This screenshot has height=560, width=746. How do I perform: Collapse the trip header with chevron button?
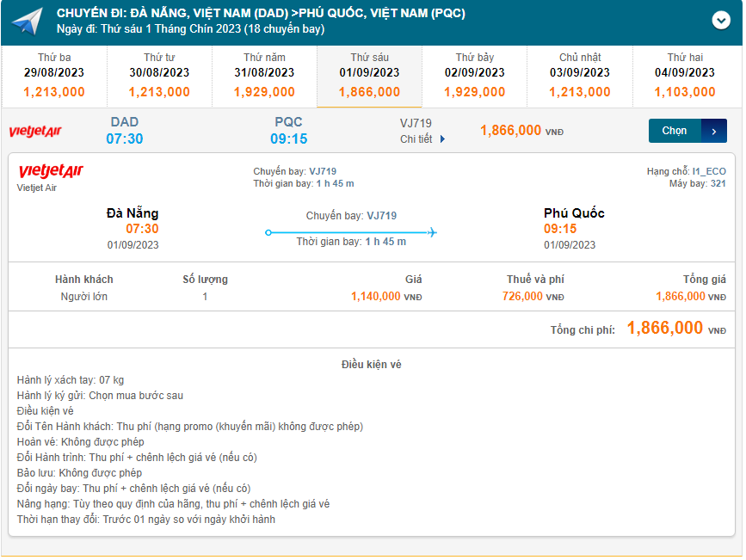(x=721, y=21)
